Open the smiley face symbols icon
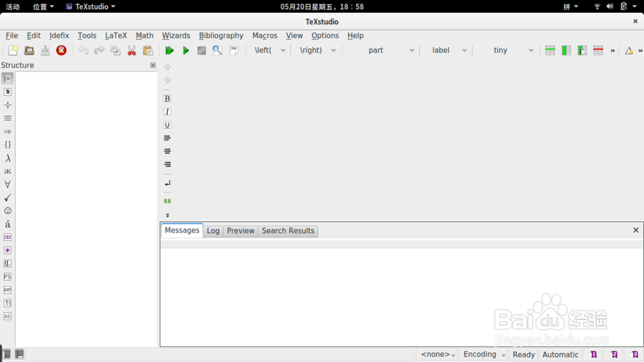Image resolution: width=644 pixels, height=362 pixels. point(7,211)
